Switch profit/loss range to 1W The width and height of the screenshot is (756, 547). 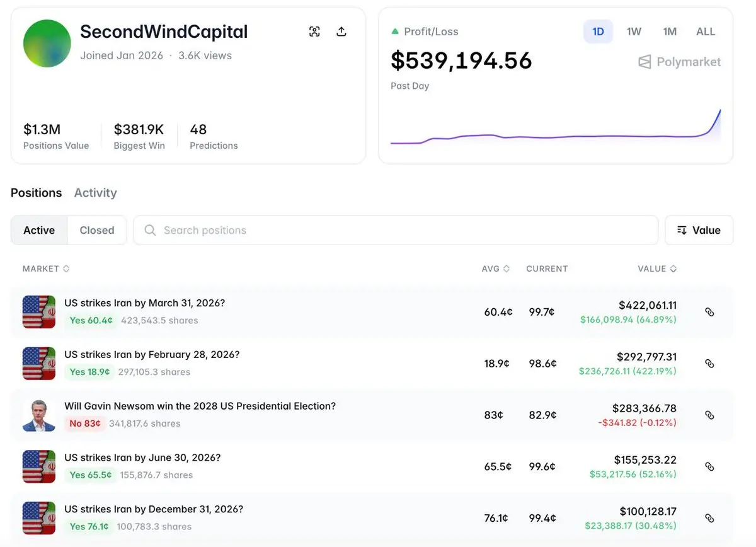pyautogui.click(x=634, y=32)
